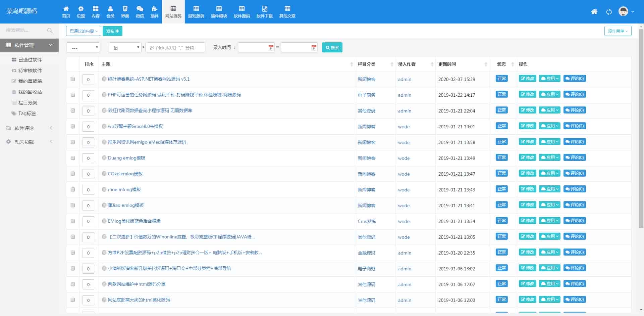Click the 搜索 search button
644x316 pixels.
pos(332,48)
